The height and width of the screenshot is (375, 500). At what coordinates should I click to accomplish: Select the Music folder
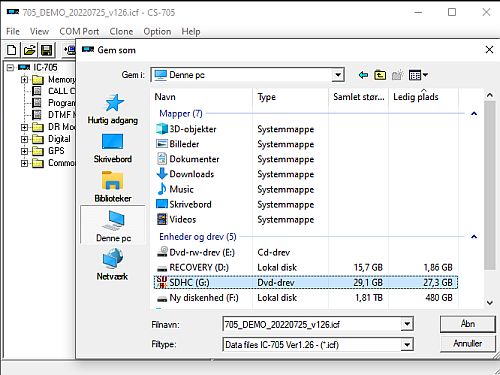[x=175, y=189]
